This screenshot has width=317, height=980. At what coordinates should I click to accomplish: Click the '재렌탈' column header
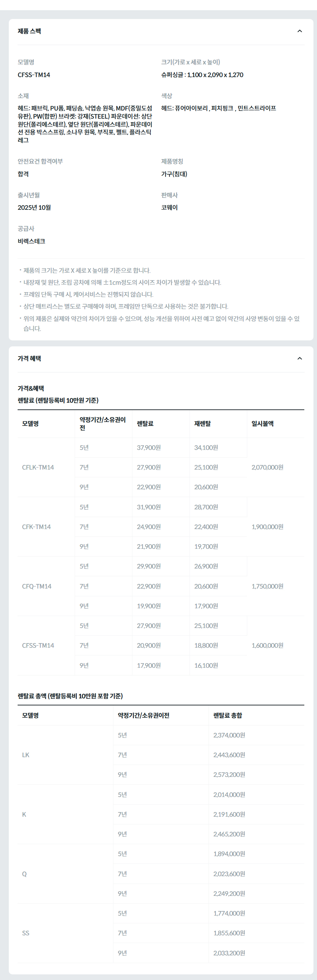pos(203,423)
